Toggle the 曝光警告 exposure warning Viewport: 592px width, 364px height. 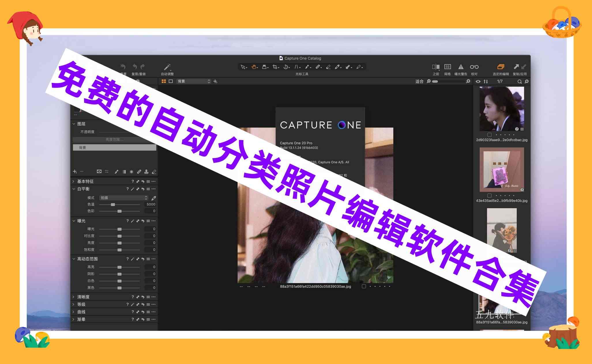pyautogui.click(x=461, y=67)
